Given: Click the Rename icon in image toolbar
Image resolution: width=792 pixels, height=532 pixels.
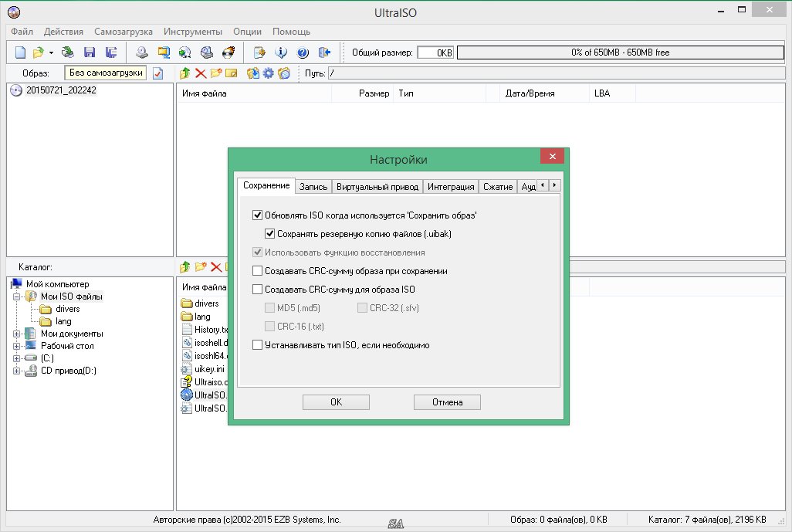Looking at the screenshot, I should (x=232, y=73).
